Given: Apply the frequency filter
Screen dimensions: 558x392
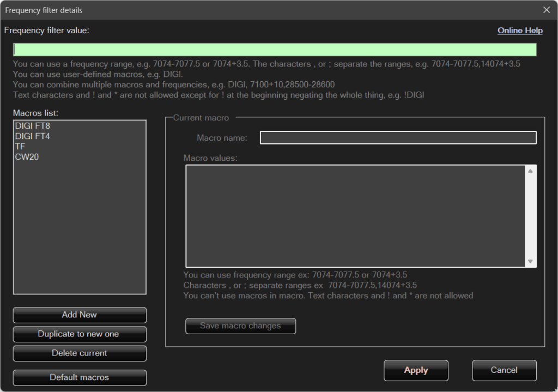Looking at the screenshot, I should (416, 370).
